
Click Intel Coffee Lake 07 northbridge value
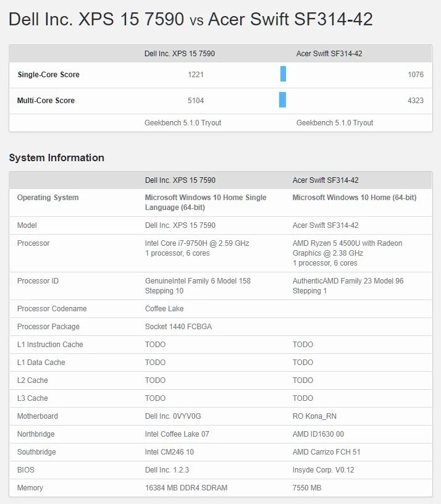pyautogui.click(x=177, y=434)
